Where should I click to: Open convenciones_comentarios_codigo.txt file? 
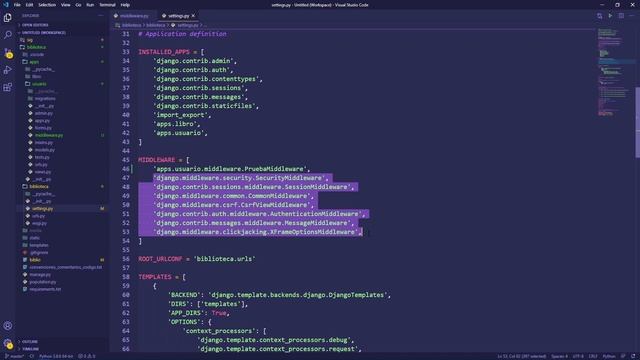pos(65,267)
